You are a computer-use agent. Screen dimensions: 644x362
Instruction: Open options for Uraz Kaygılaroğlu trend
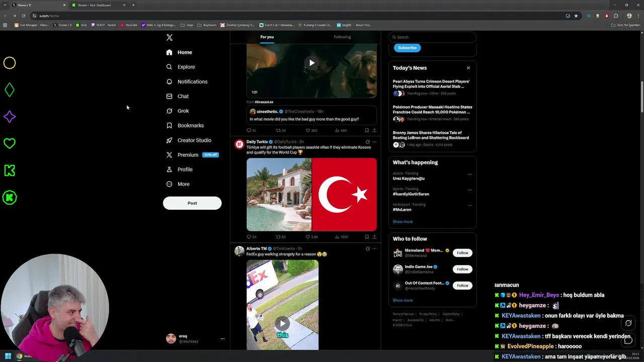[470, 174]
